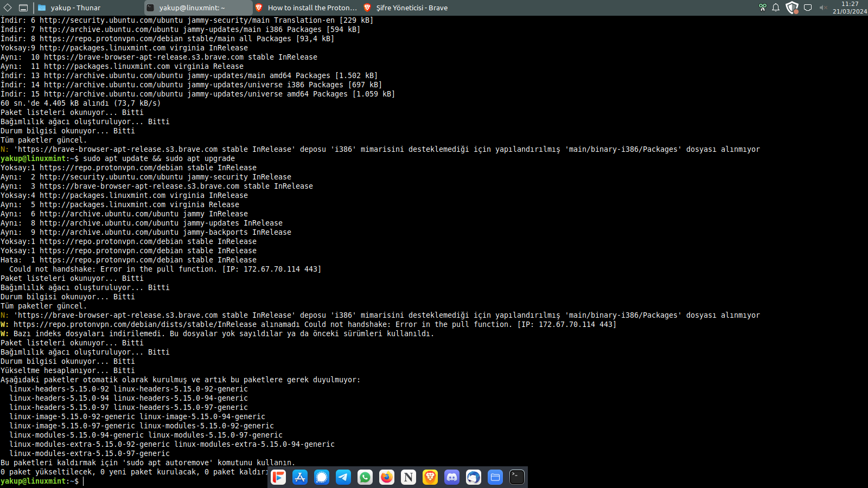Click the terminal prompt input line at bottom

click(42, 481)
